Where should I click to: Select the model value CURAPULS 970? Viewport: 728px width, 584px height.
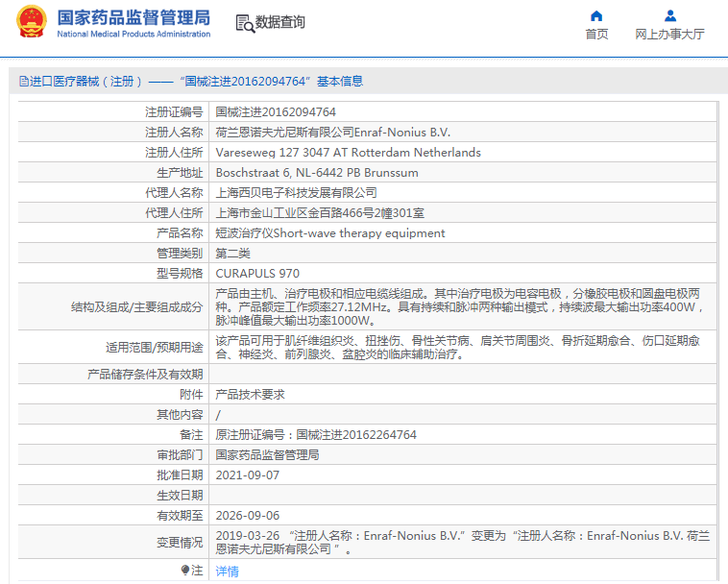[x=256, y=274]
